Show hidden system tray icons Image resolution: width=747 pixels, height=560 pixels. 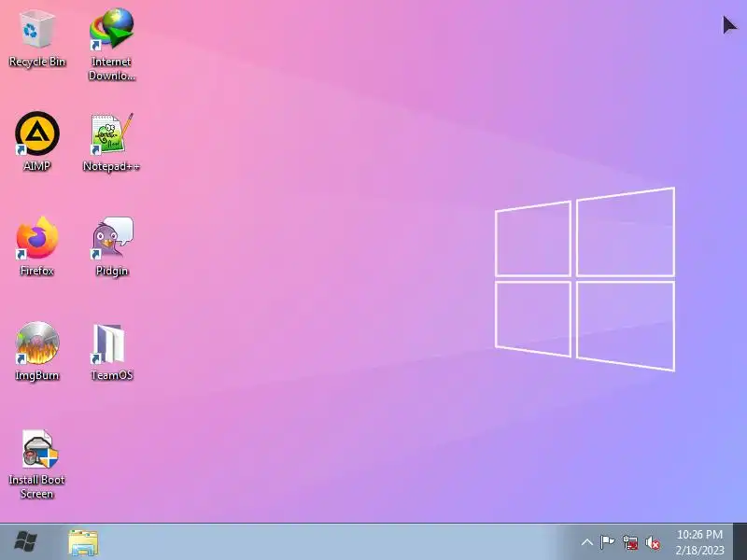[x=587, y=542]
